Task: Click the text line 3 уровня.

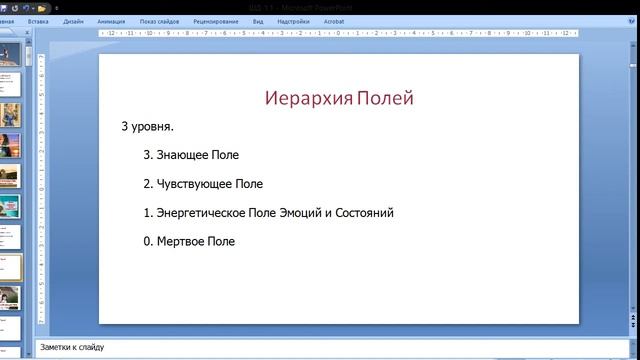Action: [147, 127]
